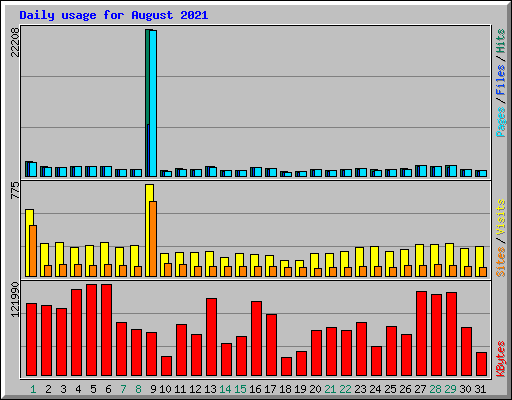Click green weekend day label 22
The image size is (512, 400).
coord(345,389)
